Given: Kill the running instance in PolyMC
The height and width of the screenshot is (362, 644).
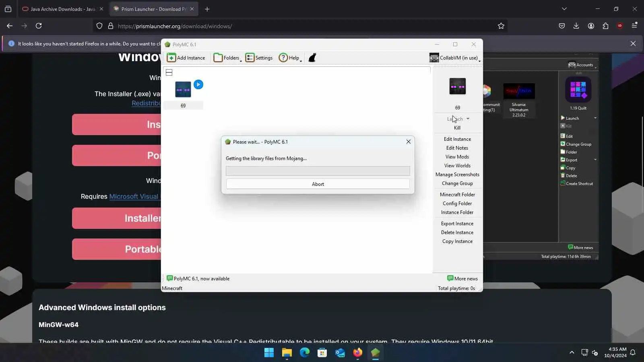Looking at the screenshot, I should (457, 128).
